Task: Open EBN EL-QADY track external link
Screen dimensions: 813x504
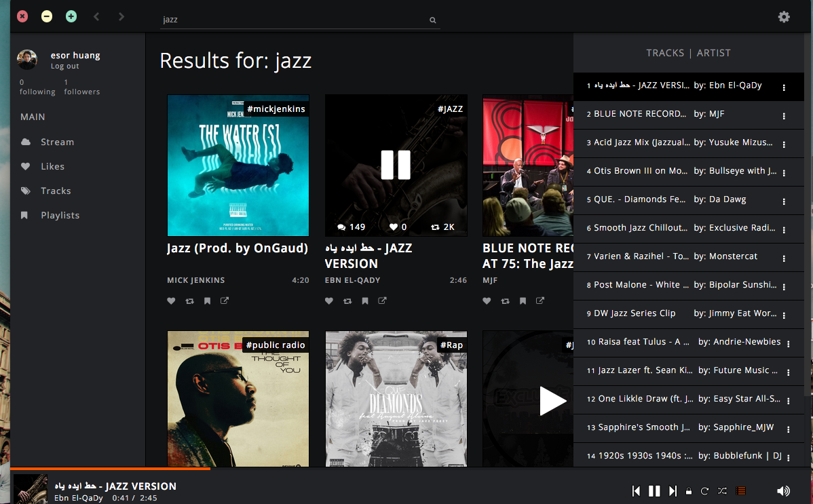Action: pos(382,301)
